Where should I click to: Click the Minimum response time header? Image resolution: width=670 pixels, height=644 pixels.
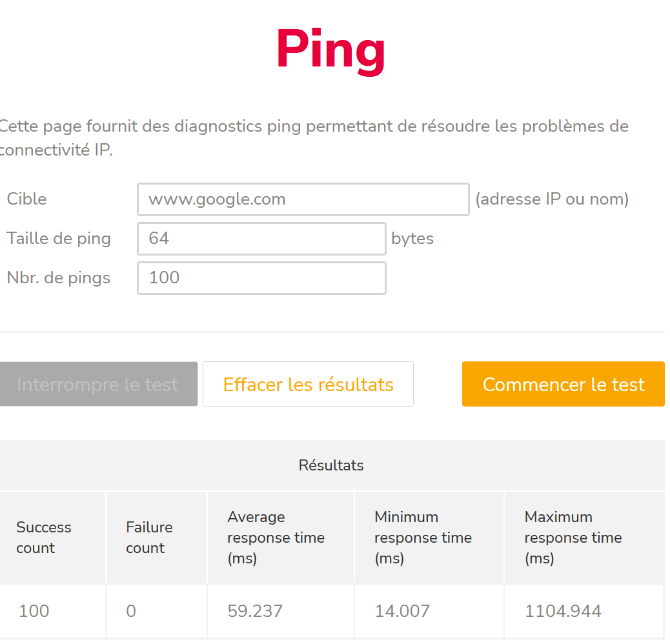point(423,538)
